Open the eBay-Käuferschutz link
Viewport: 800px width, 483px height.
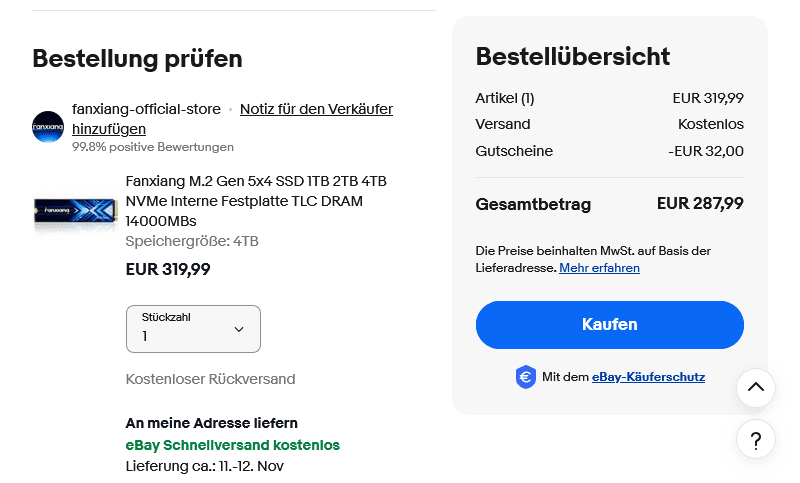648,377
